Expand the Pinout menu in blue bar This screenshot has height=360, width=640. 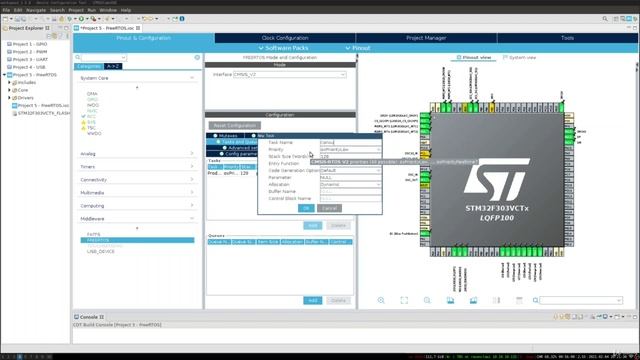coord(358,48)
